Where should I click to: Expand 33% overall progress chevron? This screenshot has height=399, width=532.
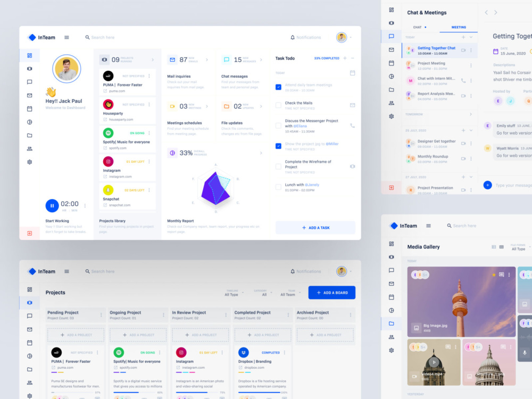click(261, 153)
